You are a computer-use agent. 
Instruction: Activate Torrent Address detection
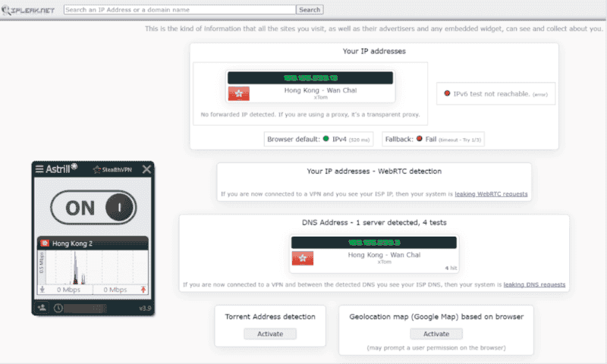270,334
